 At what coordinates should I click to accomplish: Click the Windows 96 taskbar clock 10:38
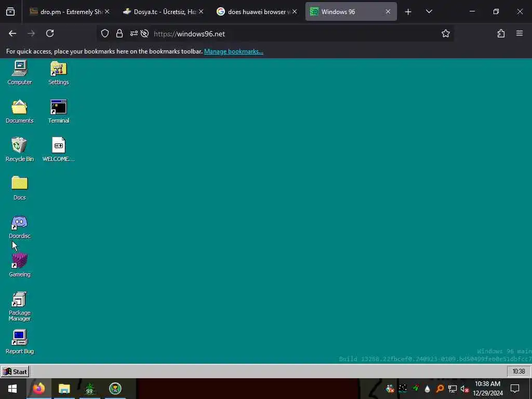518,371
